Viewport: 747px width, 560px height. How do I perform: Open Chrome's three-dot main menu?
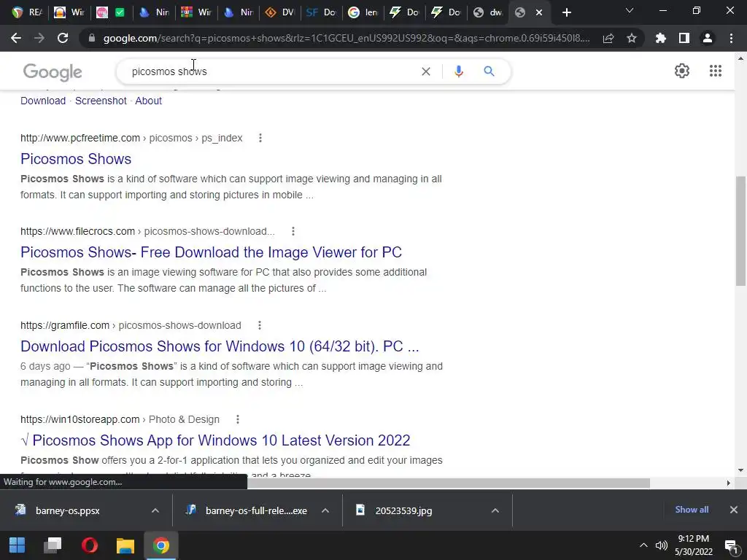point(731,38)
